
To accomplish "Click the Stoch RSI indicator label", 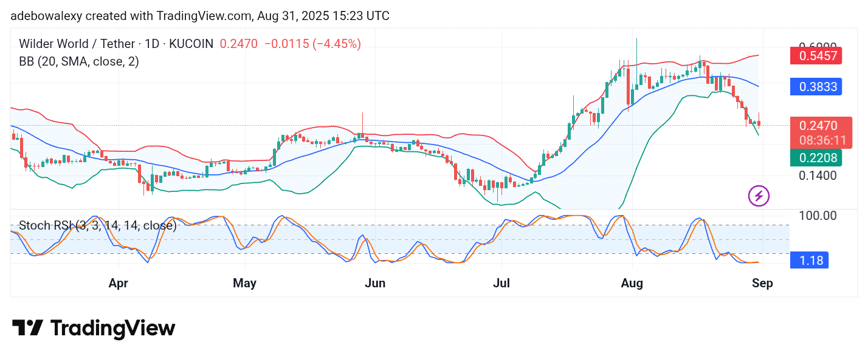I will tap(98, 225).
